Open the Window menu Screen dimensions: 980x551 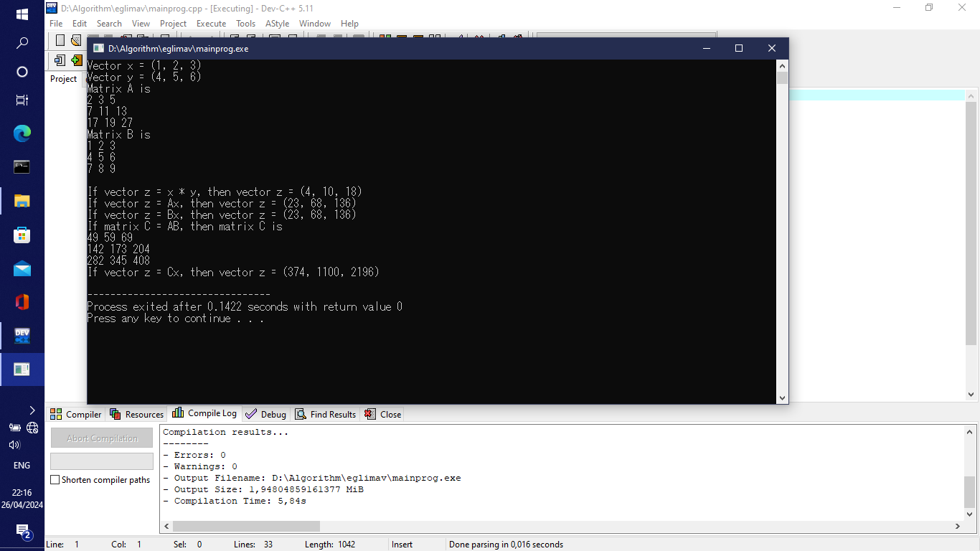[315, 24]
